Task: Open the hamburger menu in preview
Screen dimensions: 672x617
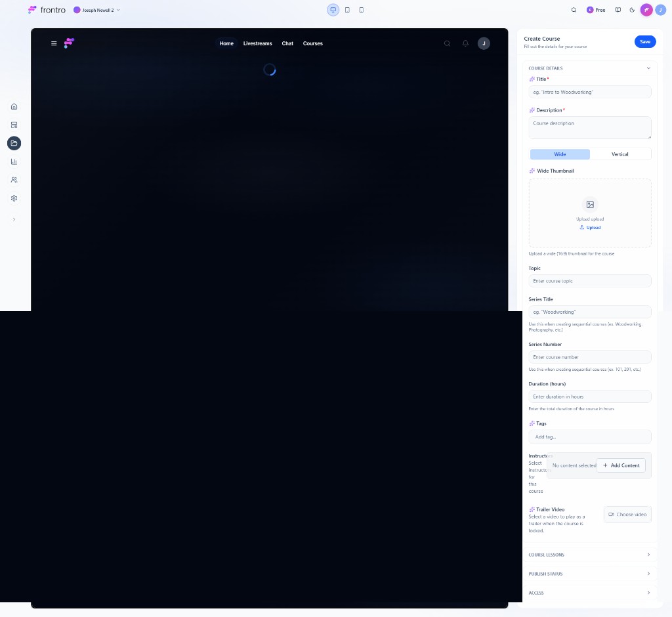Action: pyautogui.click(x=54, y=43)
